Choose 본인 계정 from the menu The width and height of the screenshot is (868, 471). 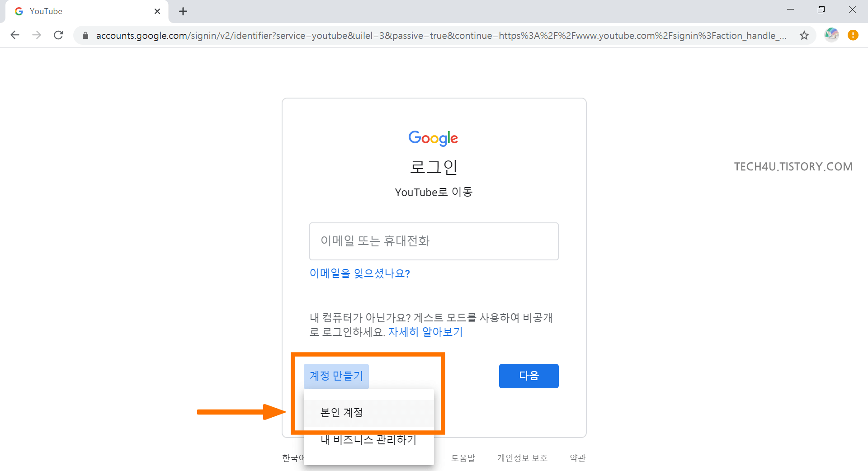point(369,413)
